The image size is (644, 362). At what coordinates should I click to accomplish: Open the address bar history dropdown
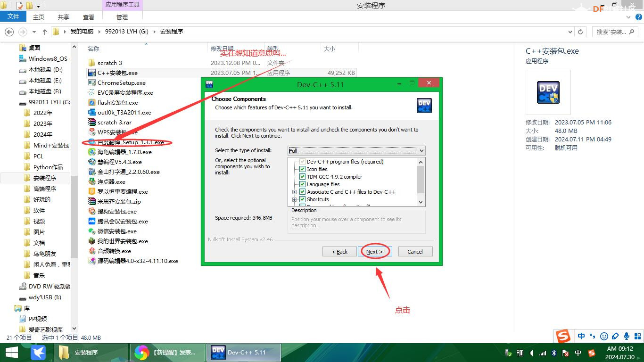click(570, 32)
